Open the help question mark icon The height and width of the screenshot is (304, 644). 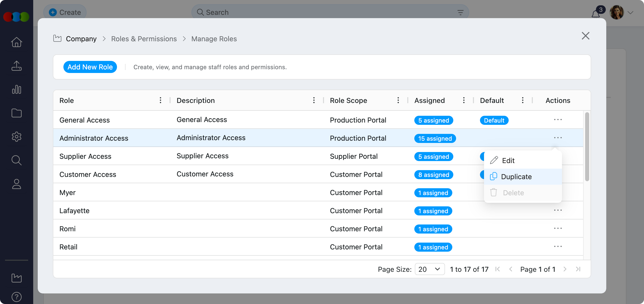pos(17,297)
